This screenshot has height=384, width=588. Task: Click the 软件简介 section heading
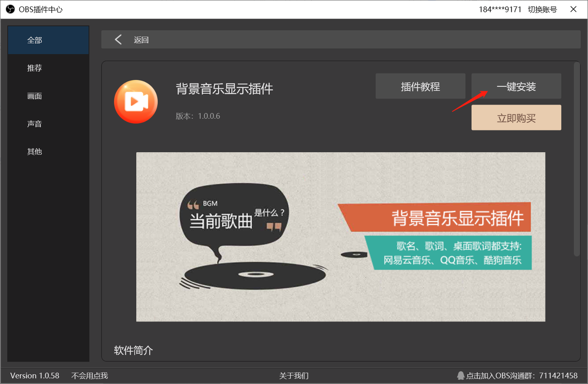coord(133,351)
